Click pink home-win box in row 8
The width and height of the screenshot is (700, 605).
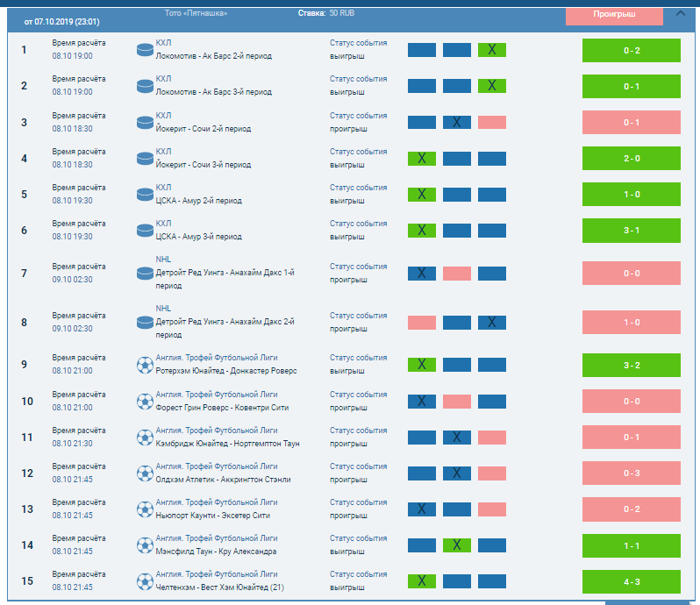pos(422,322)
